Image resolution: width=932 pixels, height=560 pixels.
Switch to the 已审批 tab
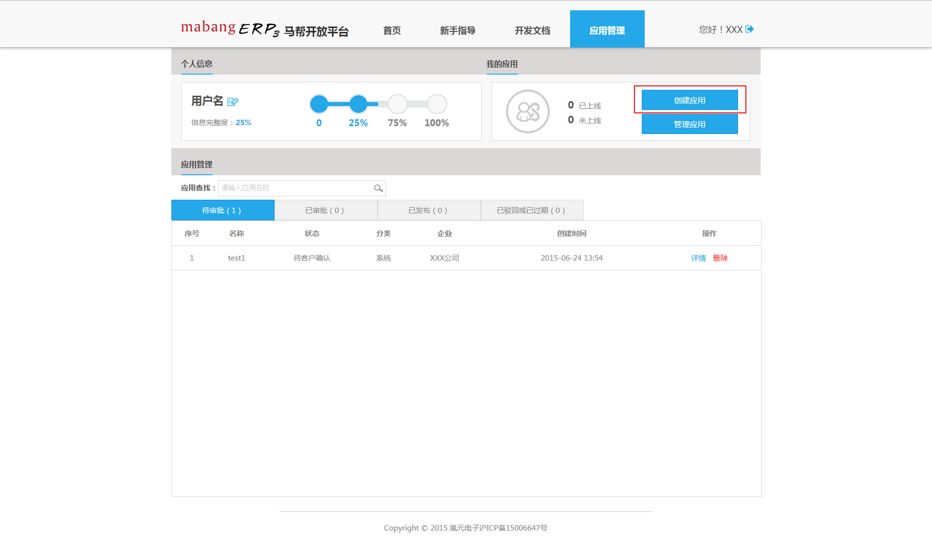326,211
